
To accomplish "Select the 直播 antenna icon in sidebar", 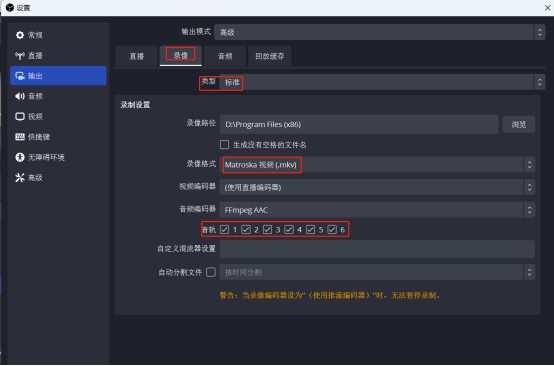I will click(20, 55).
